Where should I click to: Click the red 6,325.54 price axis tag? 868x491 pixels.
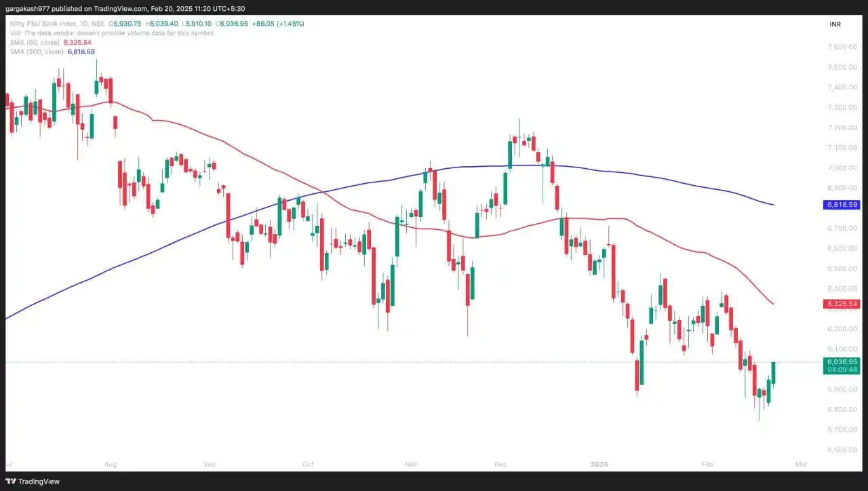pyautogui.click(x=842, y=304)
